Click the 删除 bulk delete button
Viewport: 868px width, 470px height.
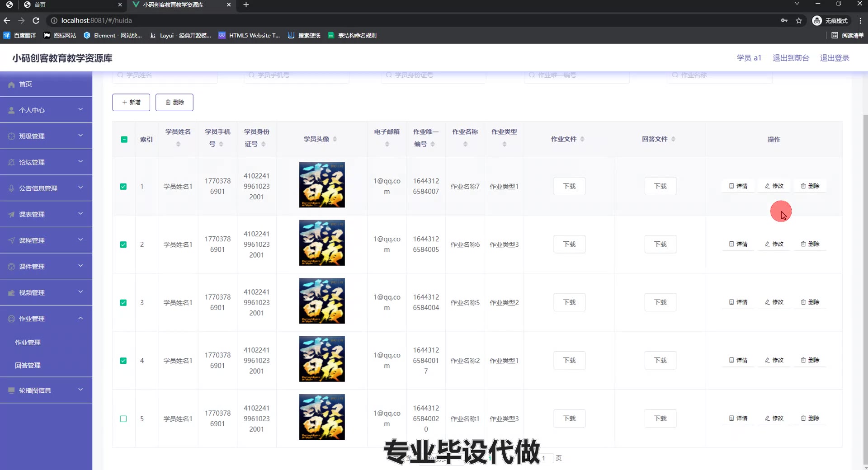[x=175, y=103]
